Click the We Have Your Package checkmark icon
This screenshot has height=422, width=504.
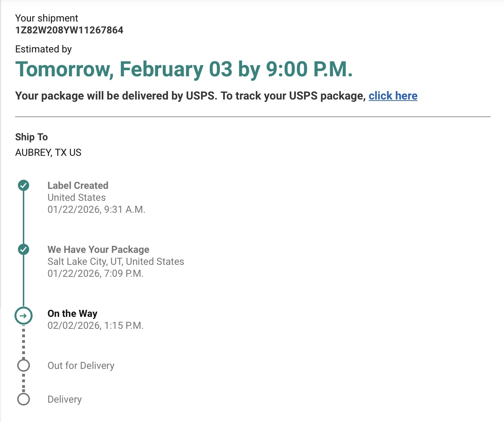coord(24,249)
